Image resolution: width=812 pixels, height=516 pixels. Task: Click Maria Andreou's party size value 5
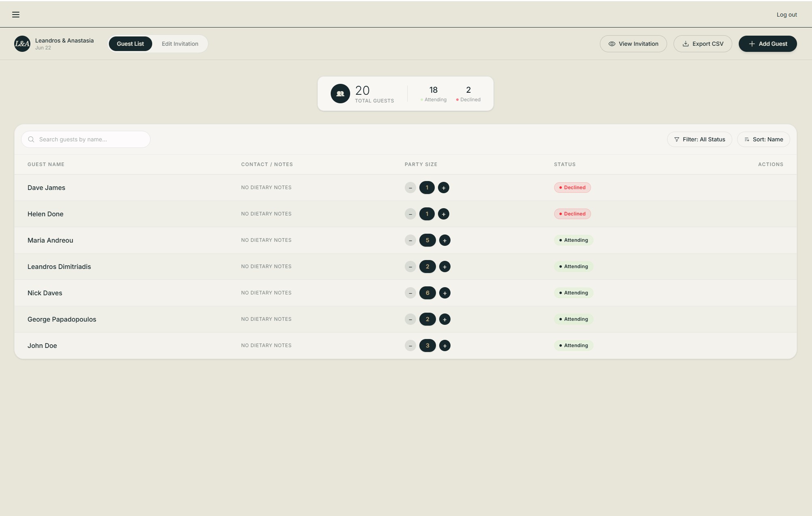(427, 240)
